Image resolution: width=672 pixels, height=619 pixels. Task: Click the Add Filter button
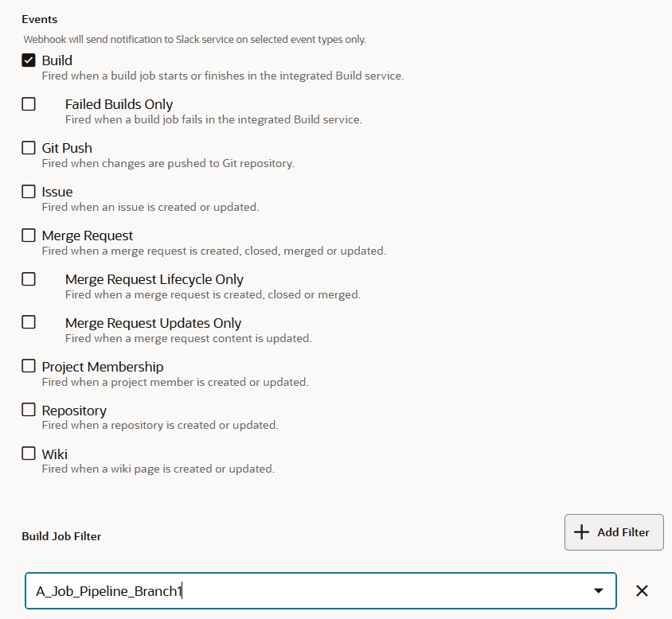point(614,532)
